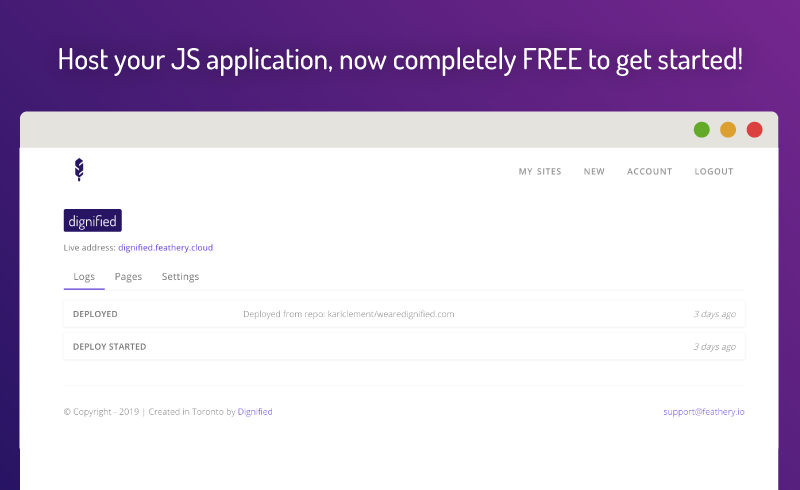The height and width of the screenshot is (490, 800).
Task: Click the orange window circle button
Action: [x=728, y=130]
